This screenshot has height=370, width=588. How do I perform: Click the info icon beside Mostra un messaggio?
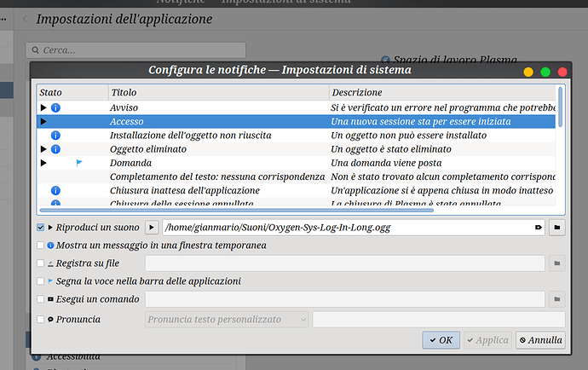(50, 246)
